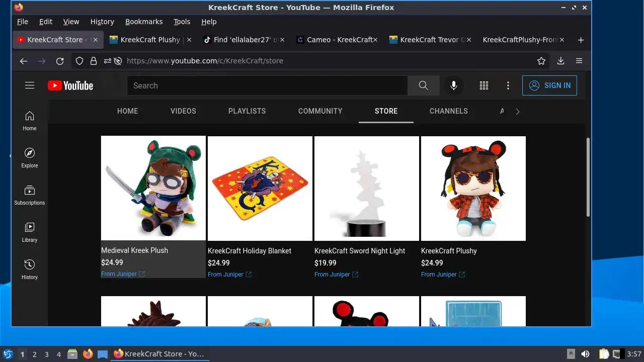Screen dimensions: 644x362
Task: Open the File menu
Action: 22,22
